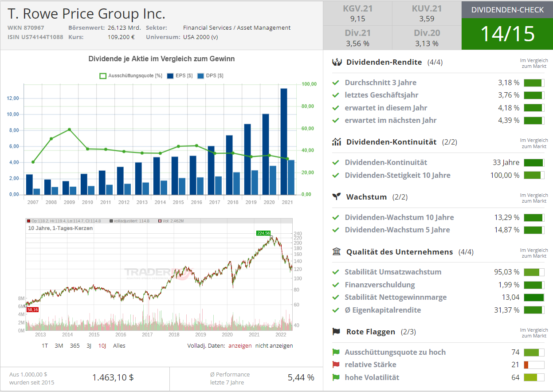This screenshot has width=553, height=392.
Task: Select the 365 chart timeframe
Action: 75,345
